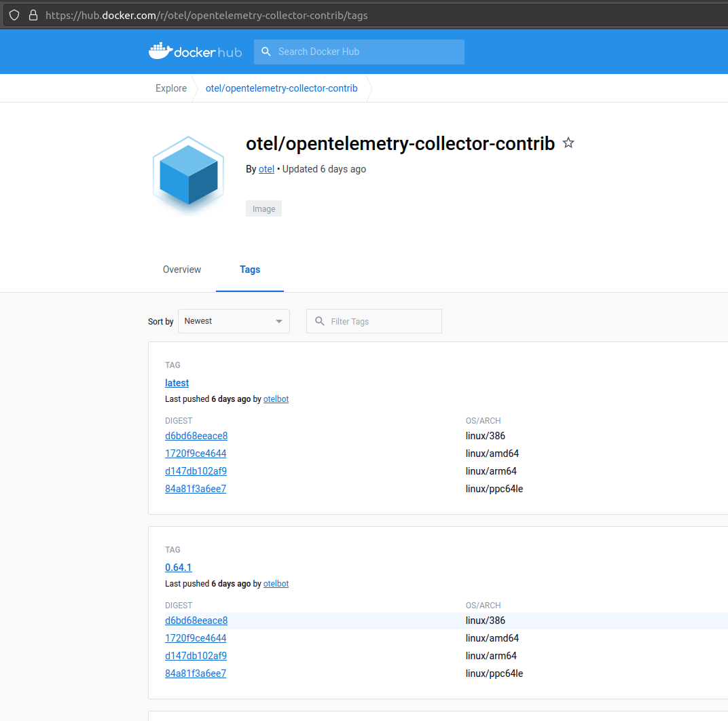
Task: Open the Sort by dropdown showing Newest
Action: point(234,320)
